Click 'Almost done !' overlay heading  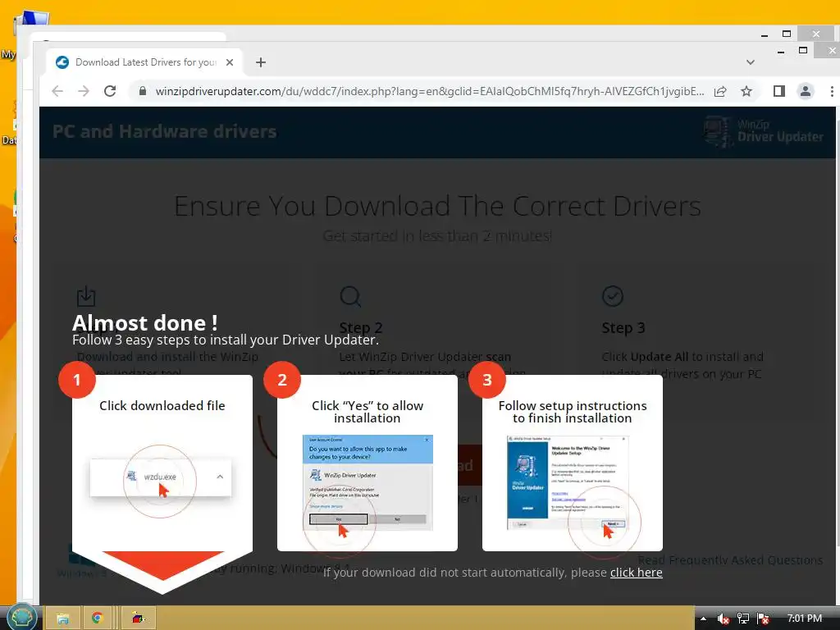tap(144, 323)
